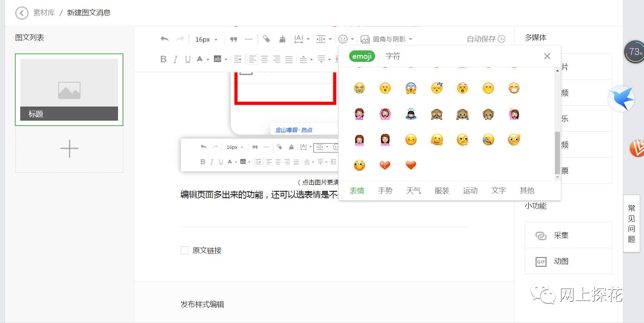Click the first-line indent icon

(x=238, y=59)
